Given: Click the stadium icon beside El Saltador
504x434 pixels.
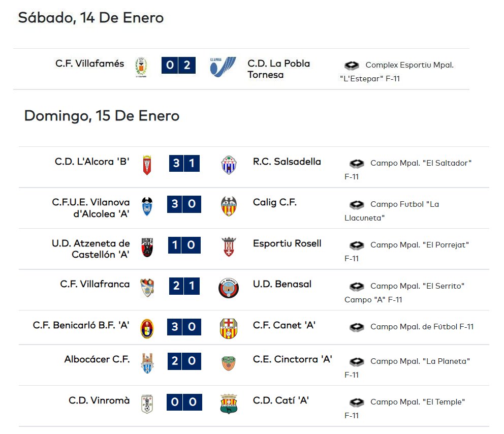Looking at the screenshot, I should (x=357, y=163).
